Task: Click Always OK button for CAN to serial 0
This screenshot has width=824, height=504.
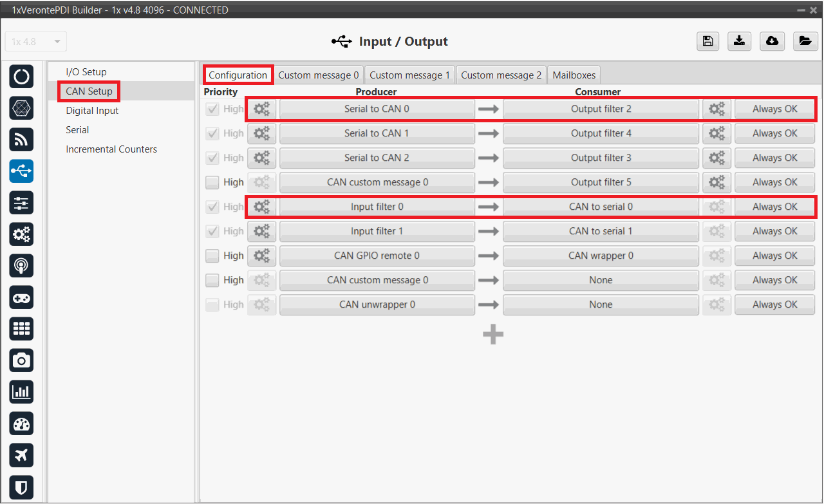Action: [x=774, y=207]
